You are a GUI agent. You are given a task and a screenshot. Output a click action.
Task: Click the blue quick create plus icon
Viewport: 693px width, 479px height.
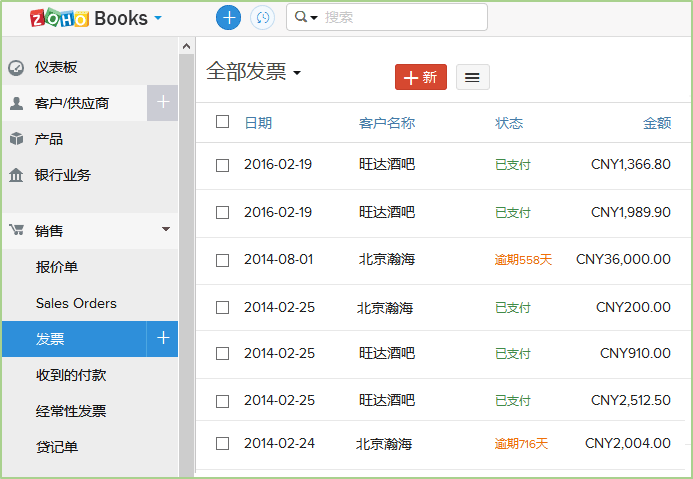click(x=229, y=18)
